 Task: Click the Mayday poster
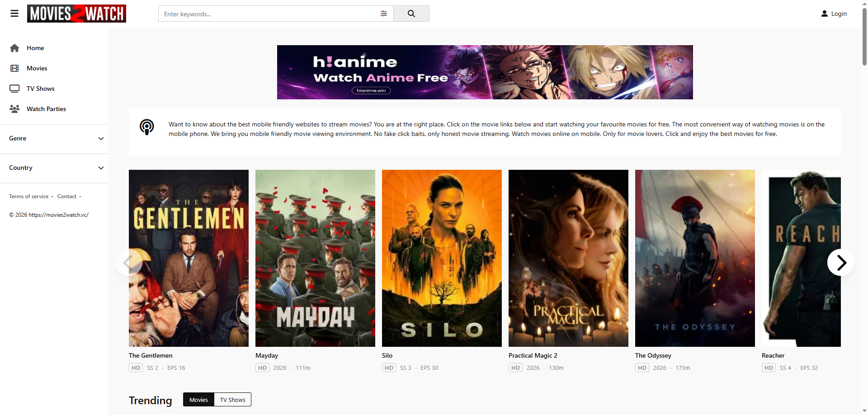click(x=315, y=258)
